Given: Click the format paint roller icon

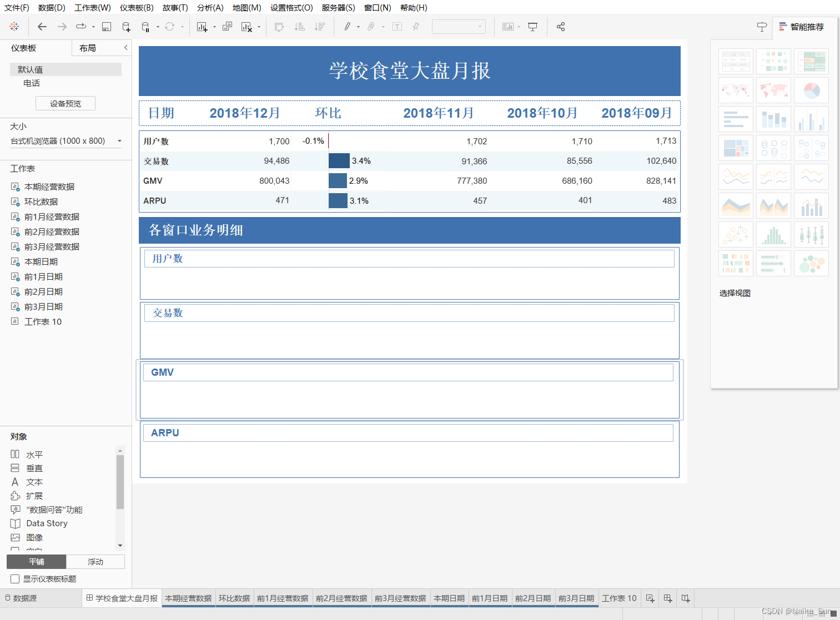Looking at the screenshot, I should coord(762,27).
